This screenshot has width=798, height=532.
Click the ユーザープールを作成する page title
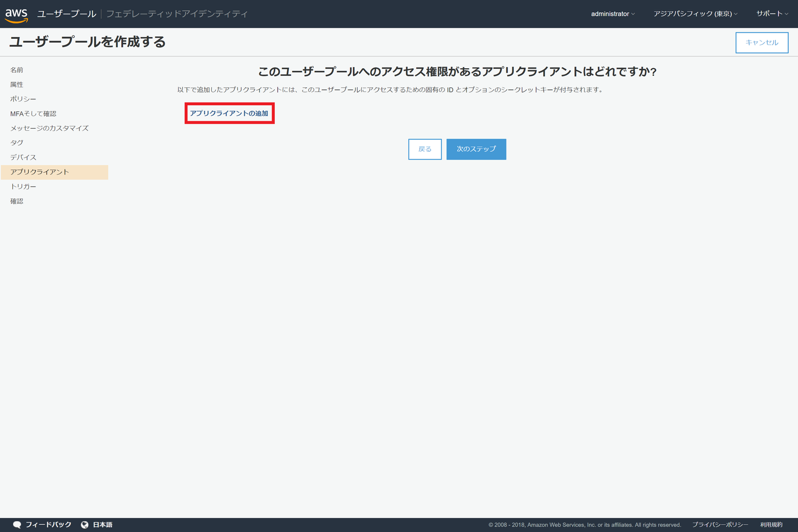click(88, 42)
